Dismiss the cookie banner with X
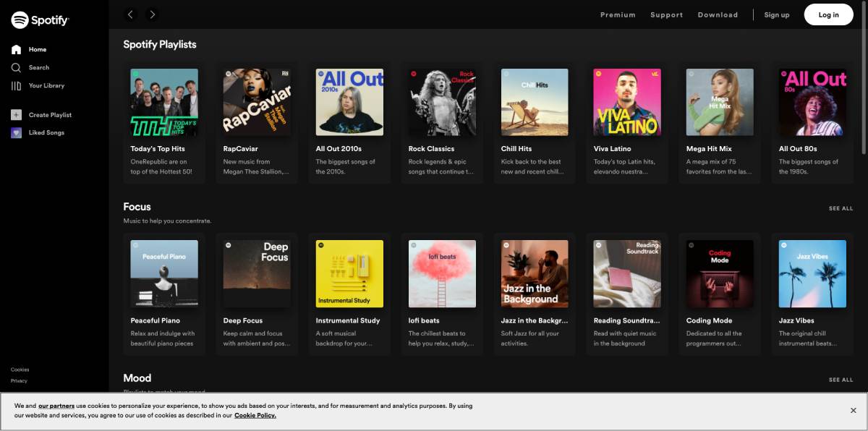The height and width of the screenshot is (431, 868). (x=854, y=410)
